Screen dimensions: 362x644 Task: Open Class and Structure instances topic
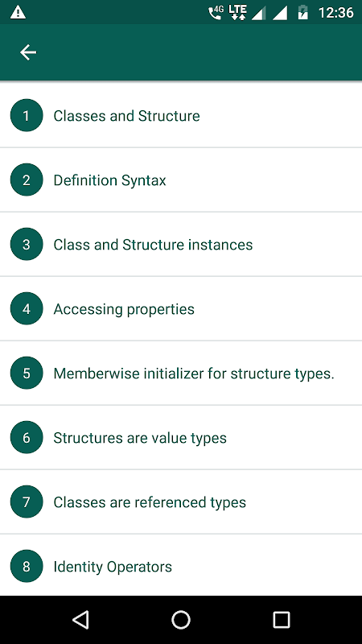click(181, 245)
